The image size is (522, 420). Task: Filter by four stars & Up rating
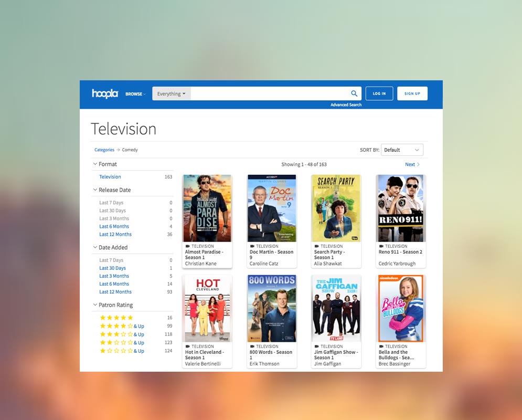pyautogui.click(x=122, y=326)
